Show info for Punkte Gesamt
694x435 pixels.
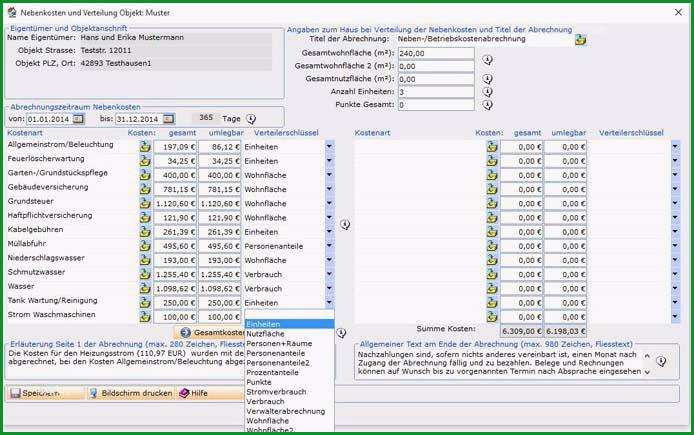click(x=487, y=105)
